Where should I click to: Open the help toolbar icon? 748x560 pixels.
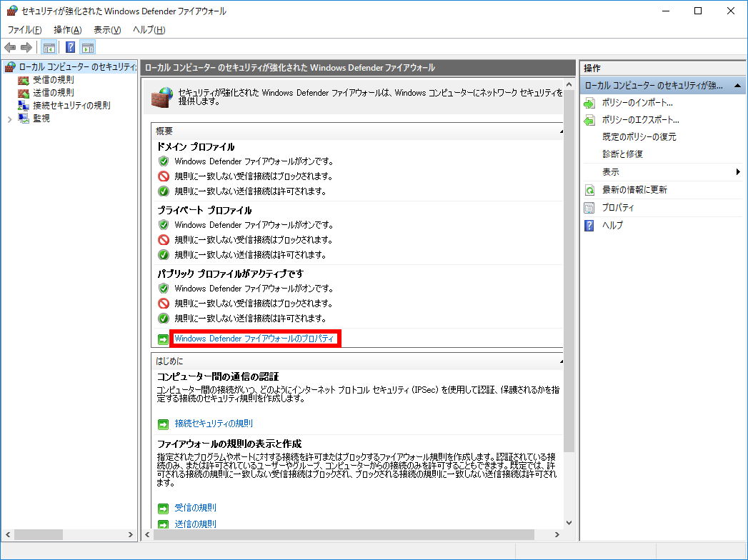(70, 47)
